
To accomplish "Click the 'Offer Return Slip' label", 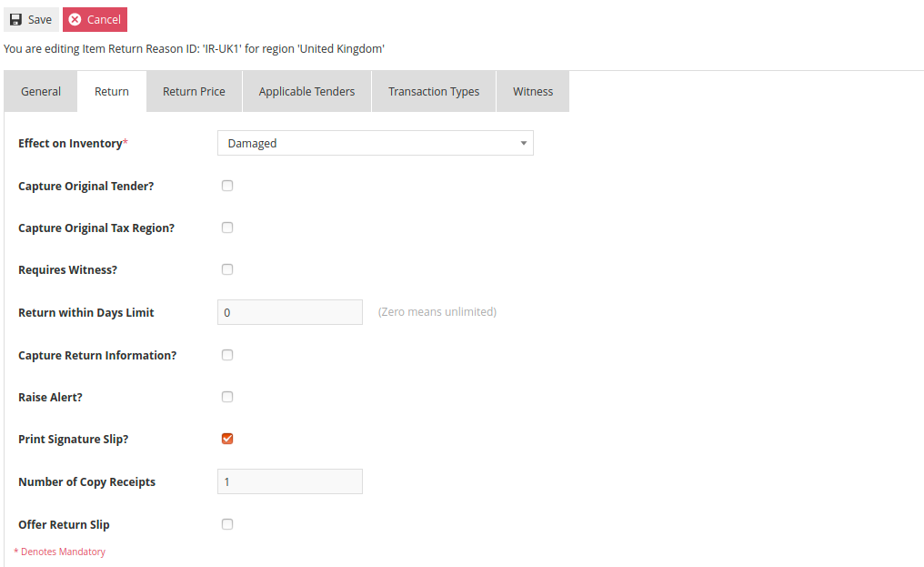I will tap(64, 524).
